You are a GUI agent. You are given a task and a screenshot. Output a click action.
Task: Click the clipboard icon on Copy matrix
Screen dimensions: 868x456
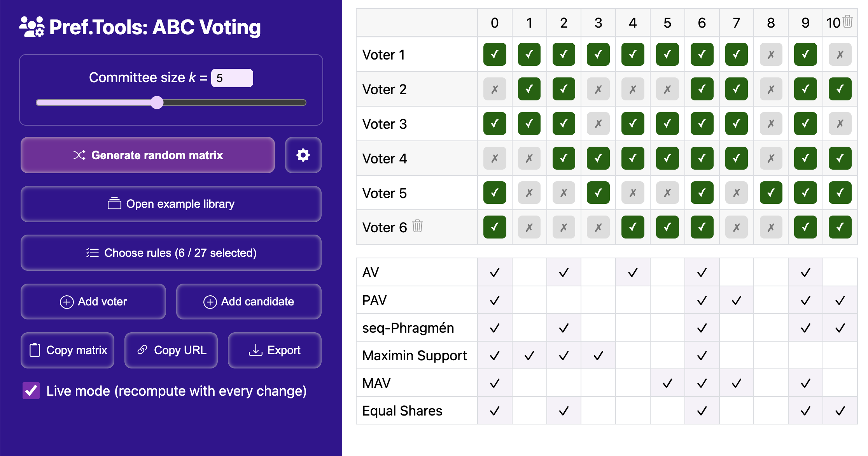pos(35,350)
